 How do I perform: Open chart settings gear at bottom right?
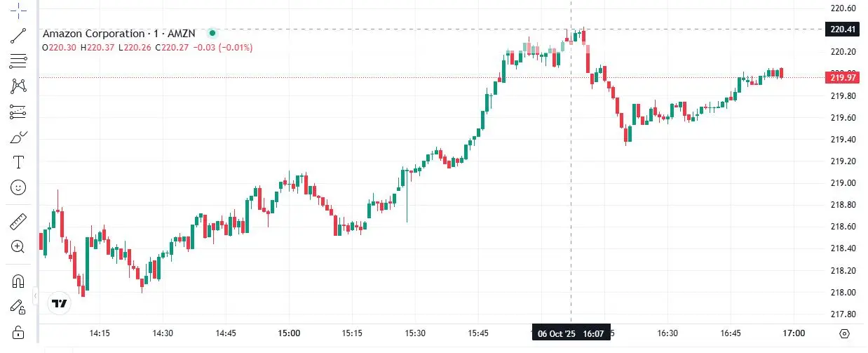point(844,333)
